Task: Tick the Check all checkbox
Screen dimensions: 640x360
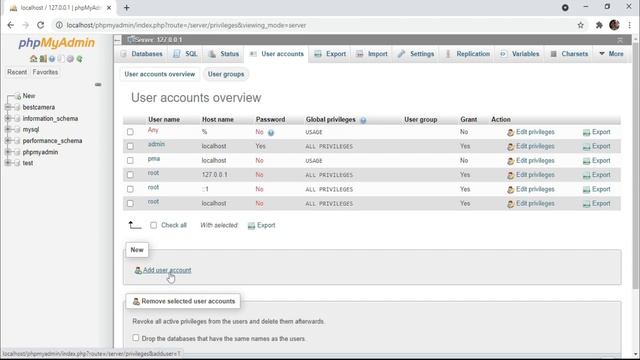Action: pyautogui.click(x=153, y=225)
